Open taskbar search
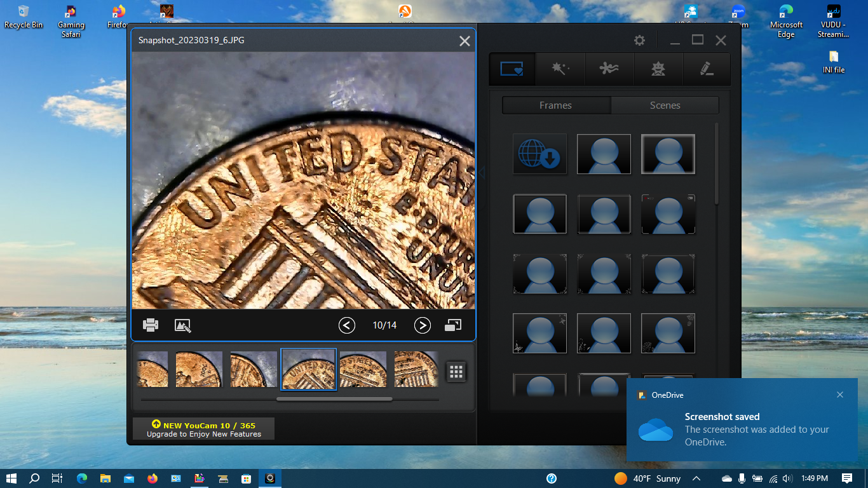Screen dimensions: 868x488 [34, 478]
